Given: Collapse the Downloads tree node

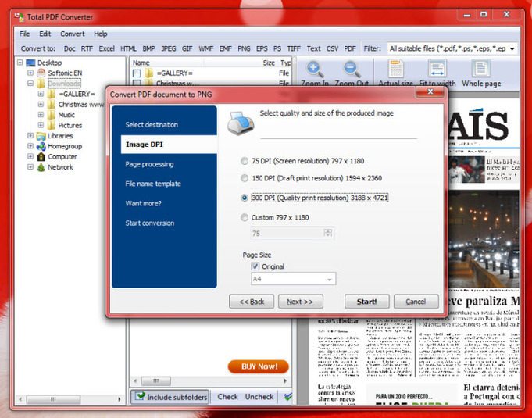Looking at the screenshot, I should pos(30,83).
